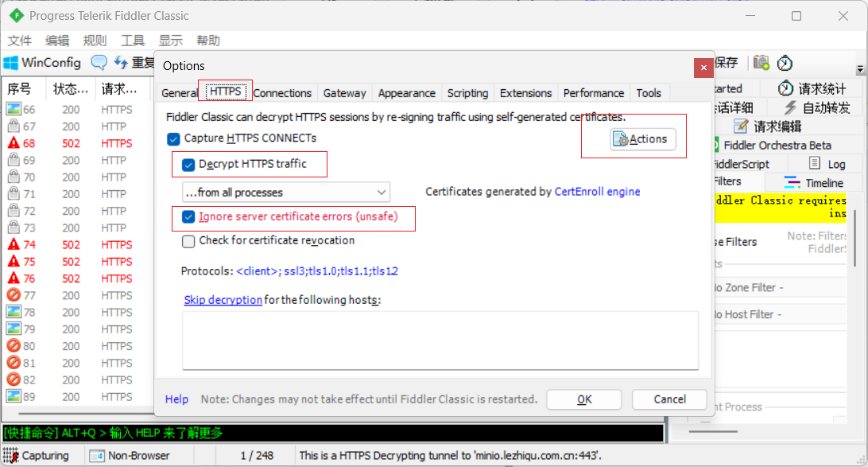Screen dimensions: 868x467
Task: Select session 77 blocked icon
Action: pyautogui.click(x=14, y=295)
